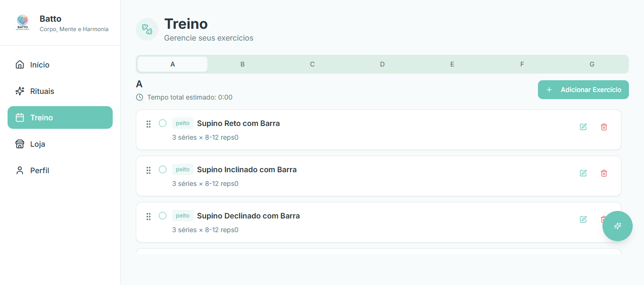Image resolution: width=644 pixels, height=285 pixels.
Task: Check the circle for Supino Declinado com Barra
Action: pyautogui.click(x=163, y=215)
